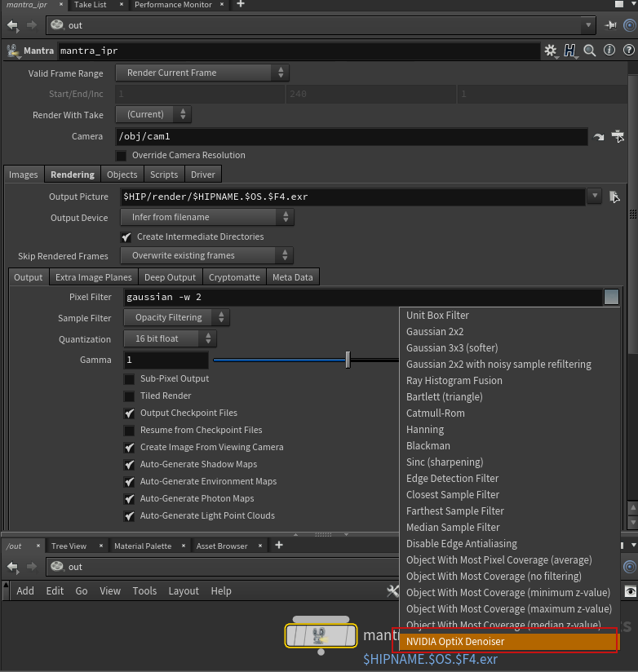The image size is (638, 672).
Task: Switch to the Scripts tab
Action: point(164,175)
